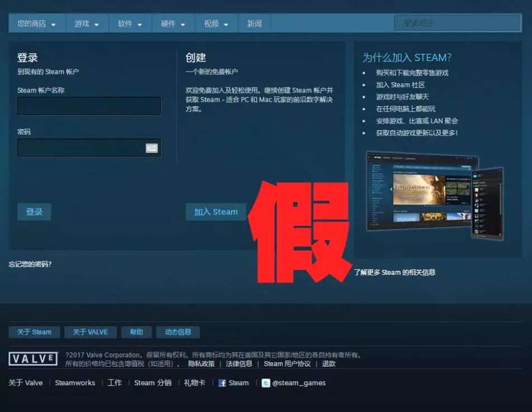Open the 您的商店 menu
Image resolution: width=532 pixels, height=412 pixels.
37,24
